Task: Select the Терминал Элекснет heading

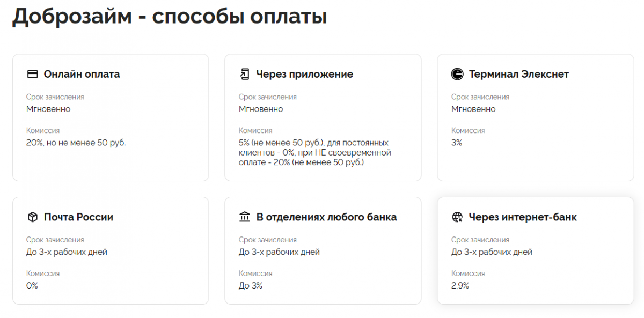Action: point(518,74)
